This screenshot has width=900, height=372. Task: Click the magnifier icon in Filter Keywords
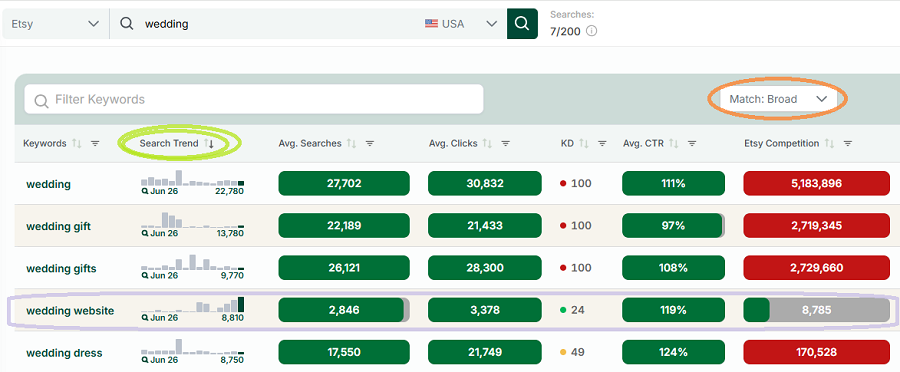pyautogui.click(x=41, y=101)
